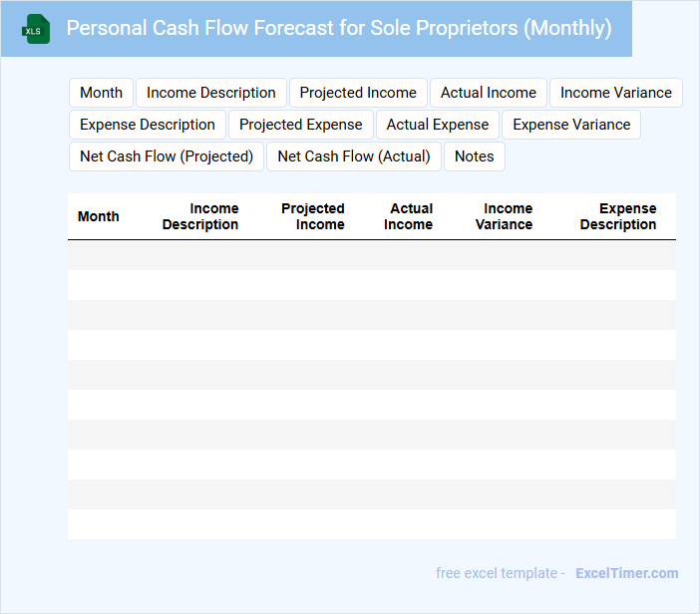Image resolution: width=700 pixels, height=614 pixels.
Task: Select the Projected Income tag
Action: pos(358,93)
